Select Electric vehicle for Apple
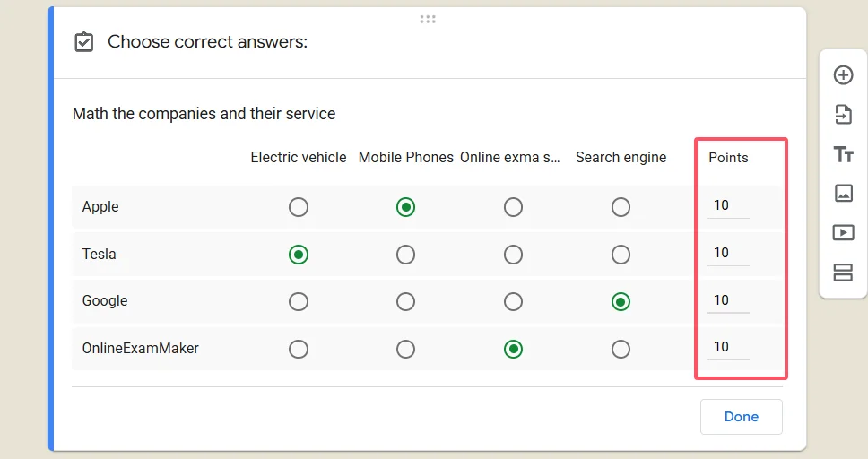The width and height of the screenshot is (868, 459). [299, 207]
